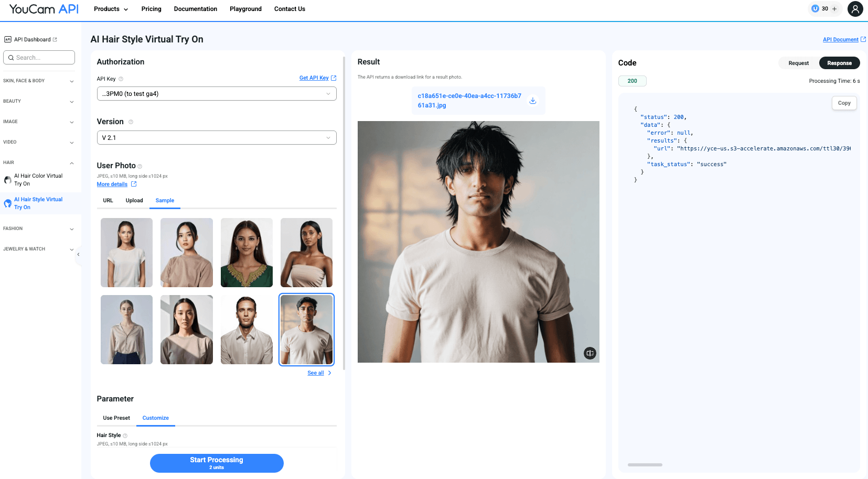Open the Documentation menu item
Viewport: 868px width, 479px height.
(195, 9)
